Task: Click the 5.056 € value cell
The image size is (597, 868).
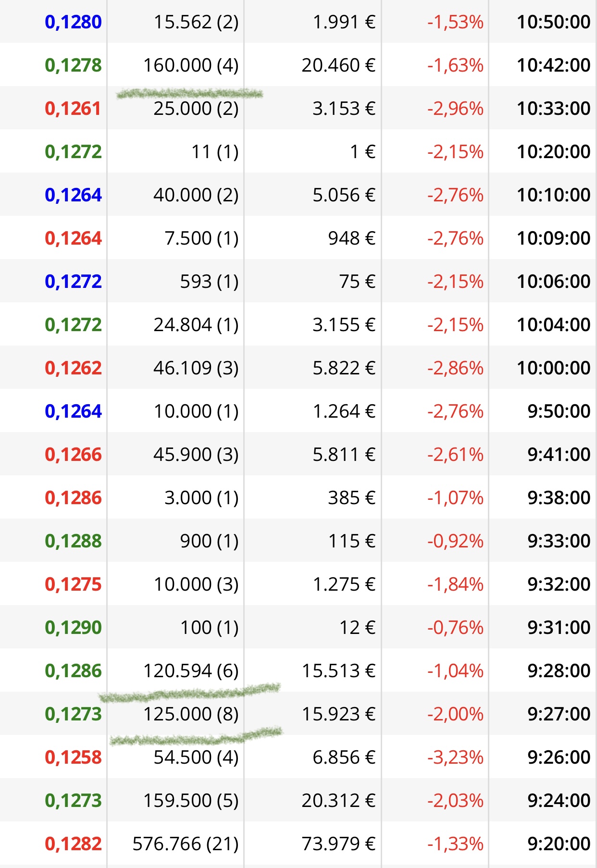Action: click(344, 195)
